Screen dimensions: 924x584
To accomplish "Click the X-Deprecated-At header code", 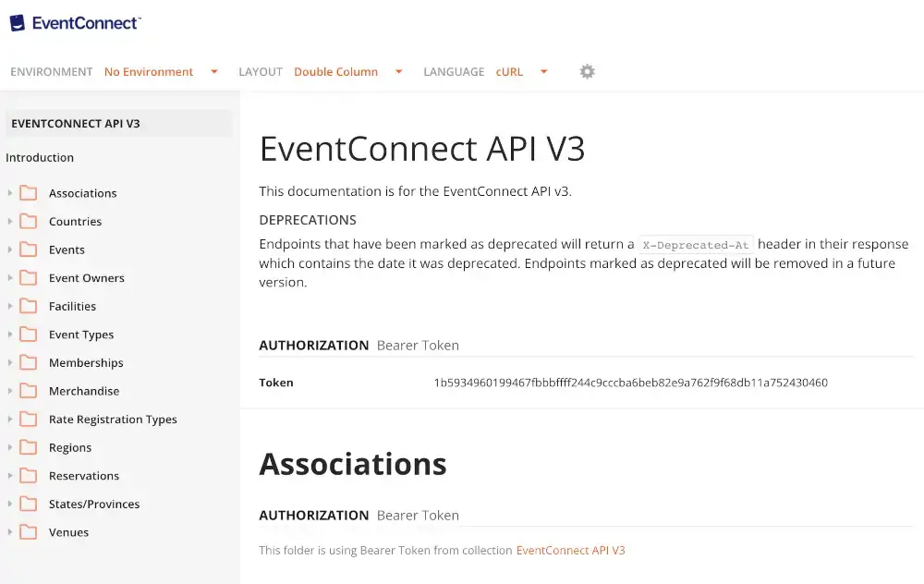I will coord(696,245).
